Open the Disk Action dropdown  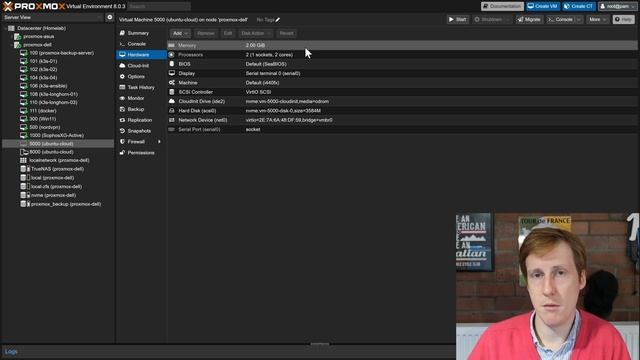tap(255, 33)
